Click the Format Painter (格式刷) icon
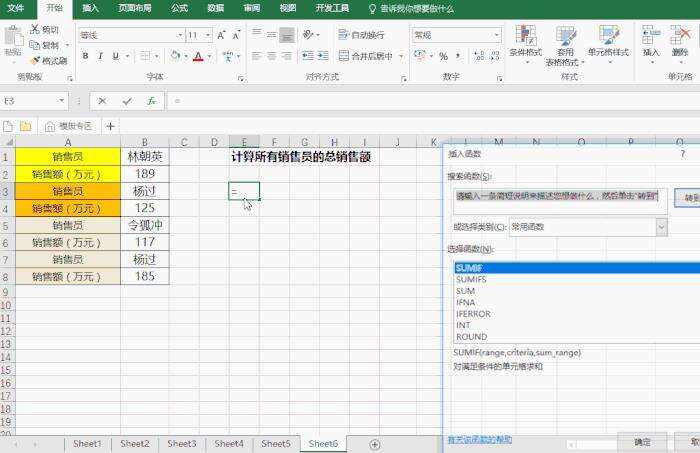Screen dimensions: 700x453 click(x=34, y=60)
